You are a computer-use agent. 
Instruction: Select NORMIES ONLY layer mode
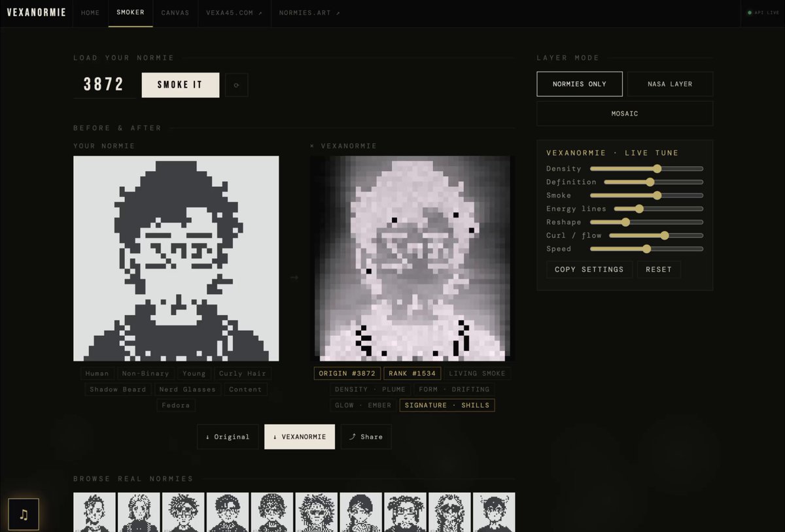coord(580,84)
